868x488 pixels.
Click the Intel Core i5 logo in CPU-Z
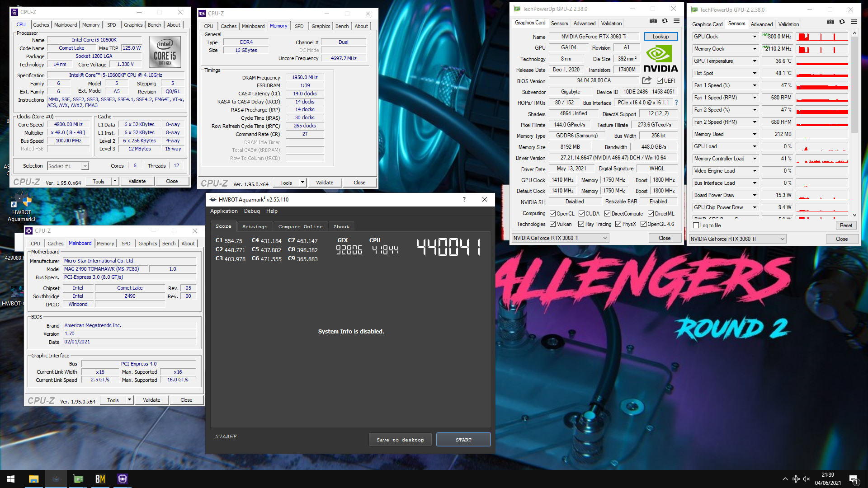(x=165, y=52)
